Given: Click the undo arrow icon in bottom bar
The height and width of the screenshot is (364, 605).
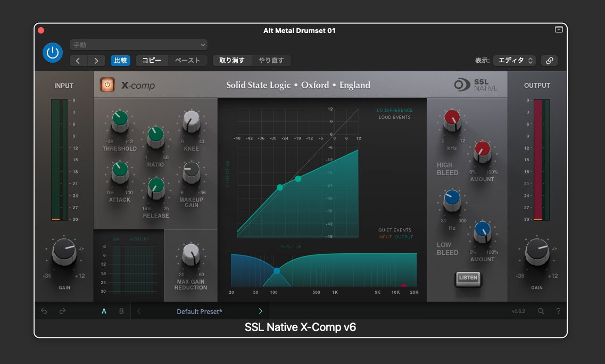Looking at the screenshot, I should [x=44, y=311].
